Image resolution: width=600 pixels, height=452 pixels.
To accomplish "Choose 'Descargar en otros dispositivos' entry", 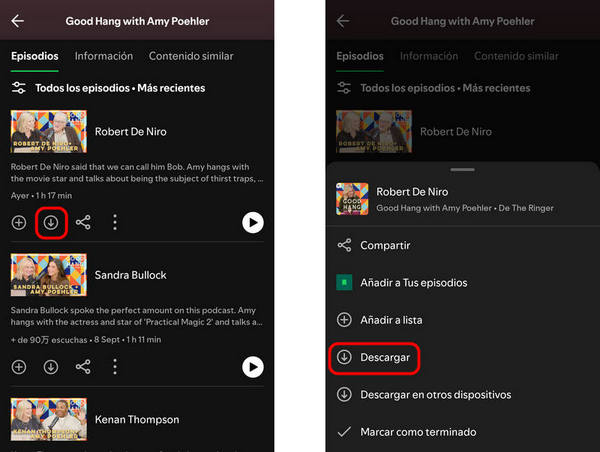I will [463, 395].
